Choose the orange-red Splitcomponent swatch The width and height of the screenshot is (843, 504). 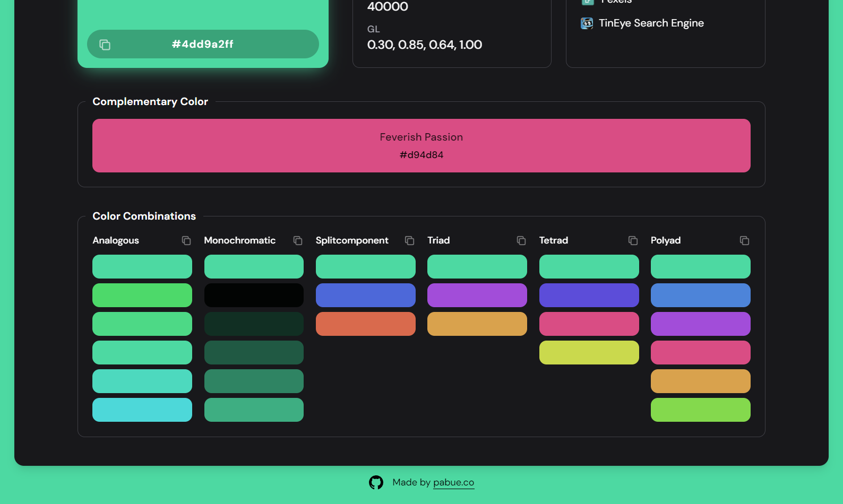[x=366, y=324]
